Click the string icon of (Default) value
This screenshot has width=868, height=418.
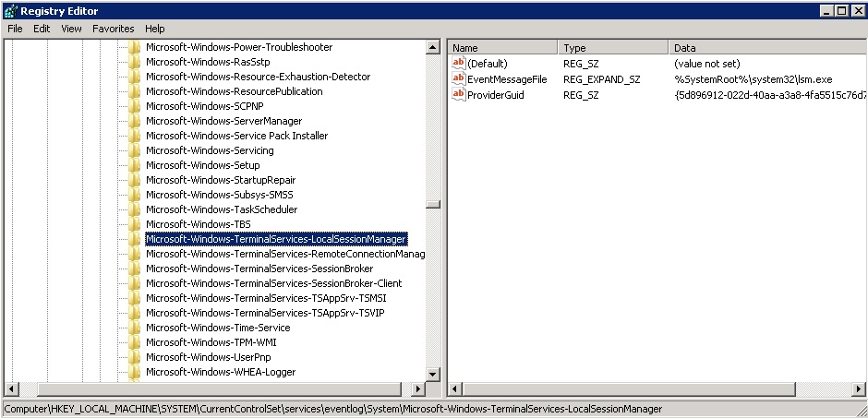coord(459,64)
